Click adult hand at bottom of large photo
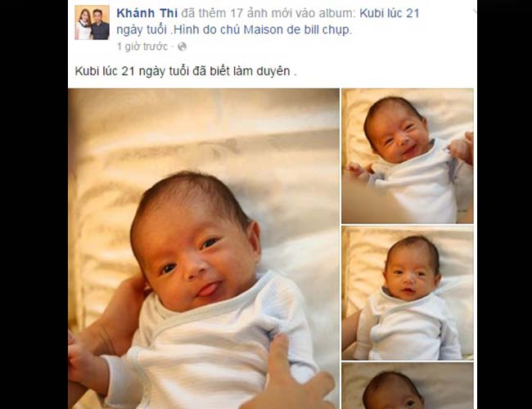Screen dimensions: 532x409 pyautogui.click(x=290, y=378)
